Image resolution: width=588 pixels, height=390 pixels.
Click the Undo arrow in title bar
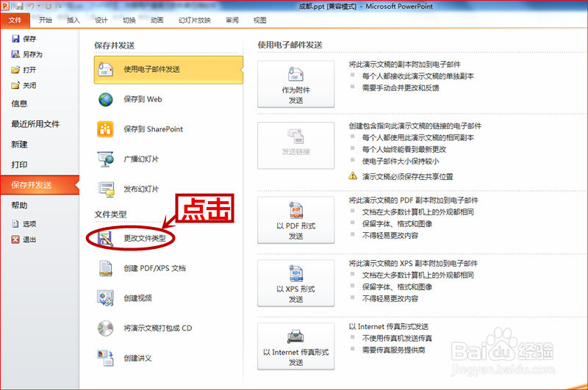[32, 7]
